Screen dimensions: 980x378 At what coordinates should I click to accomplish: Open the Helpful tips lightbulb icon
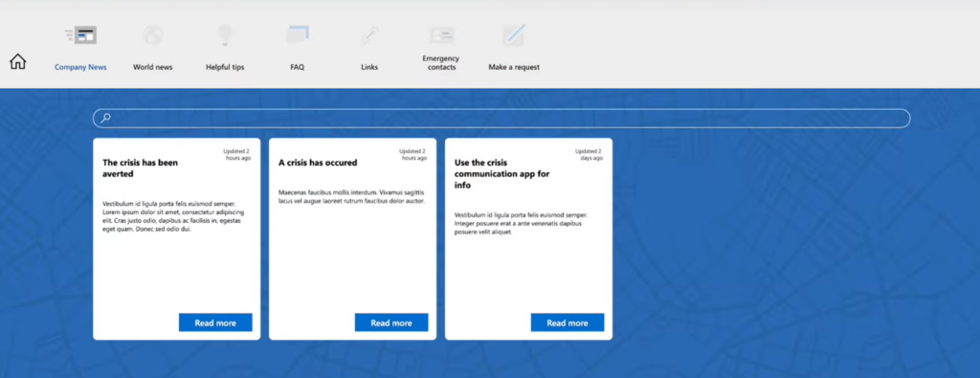point(225,35)
